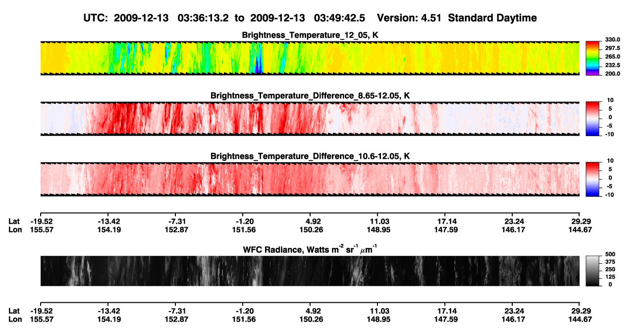Click the grayscale color bar for WFC Radiance
This screenshot has width=644, height=330.
[x=592, y=271]
